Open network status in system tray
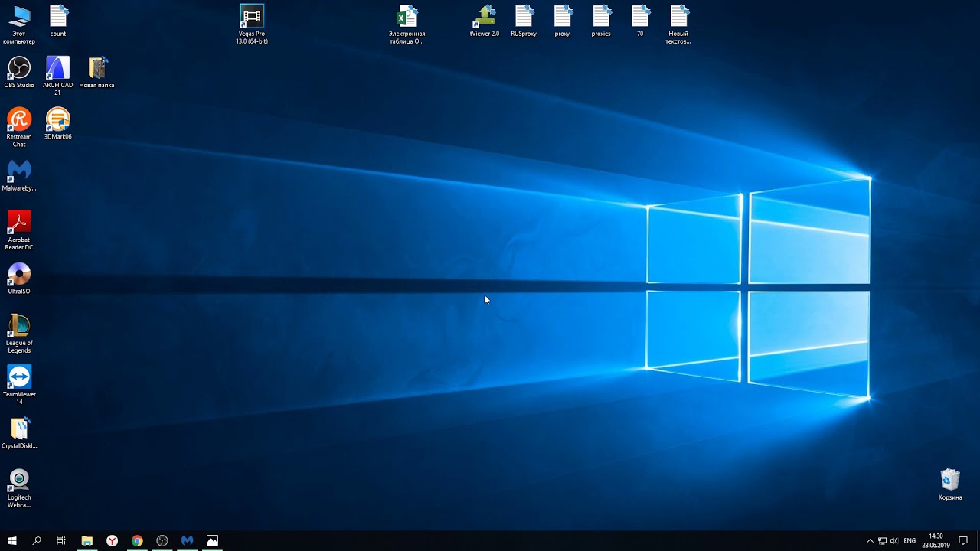The width and height of the screenshot is (980, 551). pos(882,540)
